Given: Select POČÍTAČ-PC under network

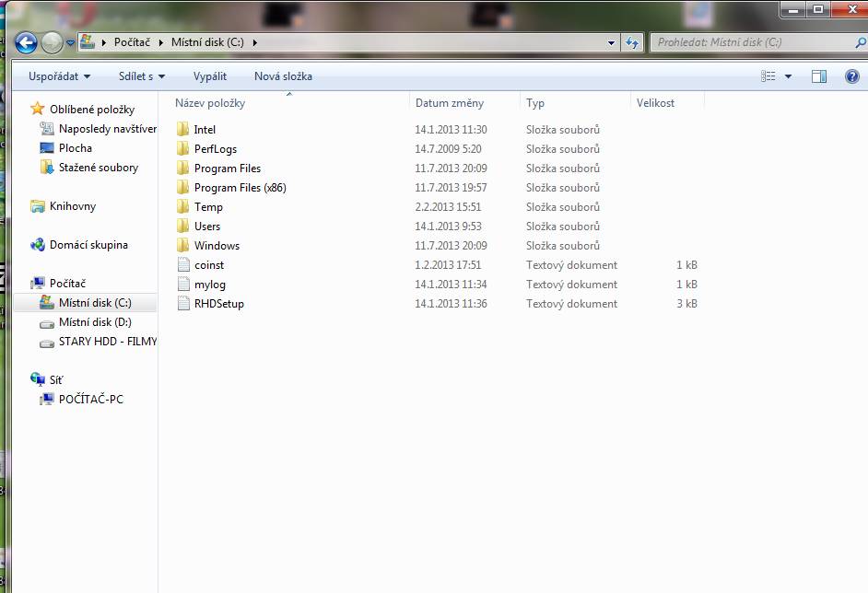Looking at the screenshot, I should pyautogui.click(x=91, y=399).
